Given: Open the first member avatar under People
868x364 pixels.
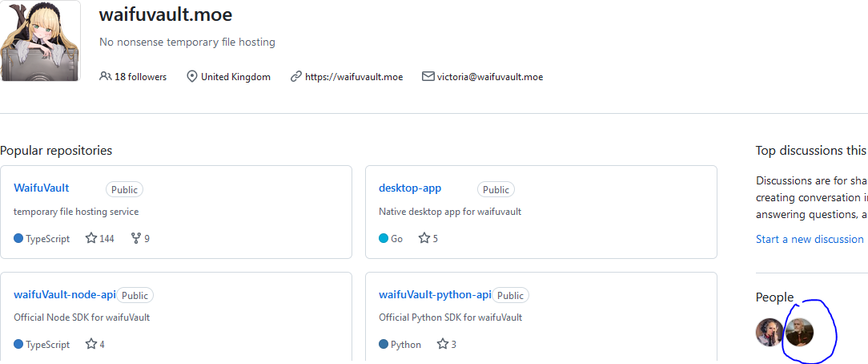Looking at the screenshot, I should [770, 333].
